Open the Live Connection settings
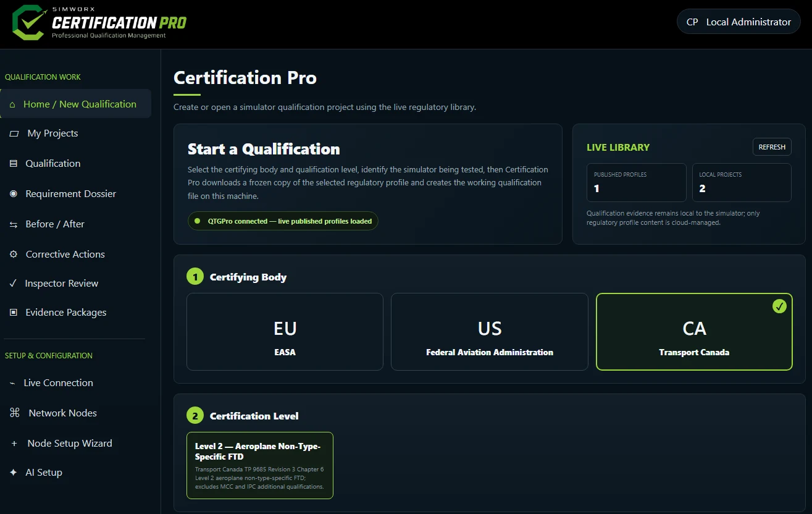This screenshot has width=812, height=514. click(75, 383)
